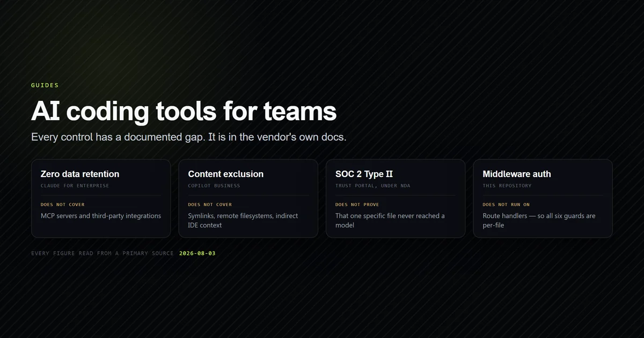Click the 'AI coding tools for teams' heading
The height and width of the screenshot is (338, 644).
pos(184,111)
